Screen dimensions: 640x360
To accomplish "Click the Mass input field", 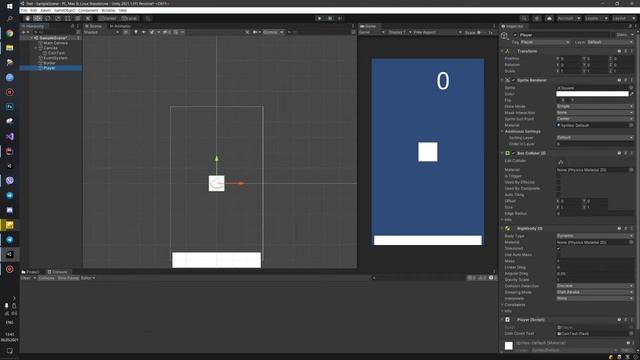I will [595, 261].
